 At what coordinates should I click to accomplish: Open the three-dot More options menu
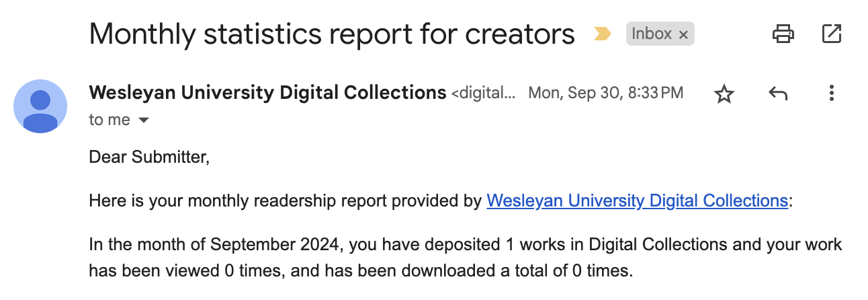(x=832, y=93)
